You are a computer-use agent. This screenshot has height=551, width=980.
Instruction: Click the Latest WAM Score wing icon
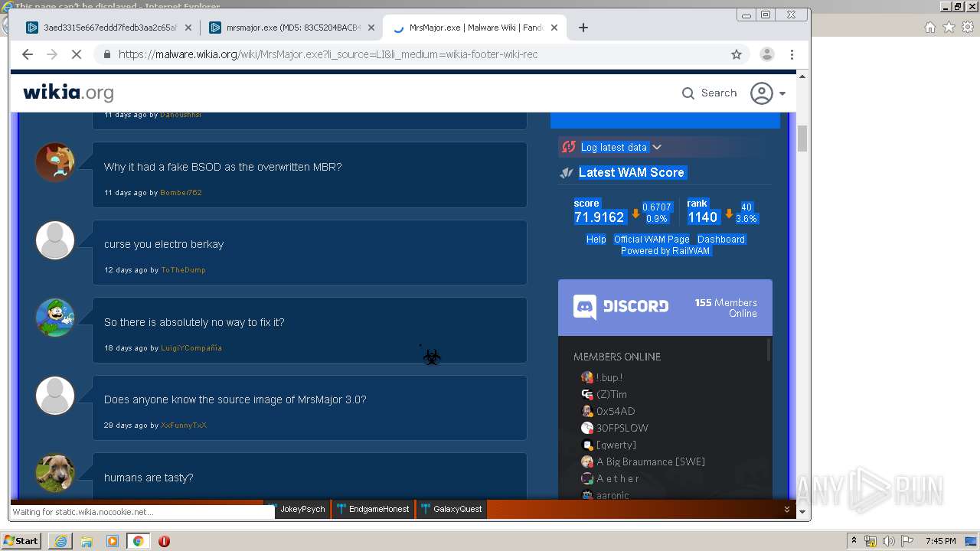tap(567, 173)
